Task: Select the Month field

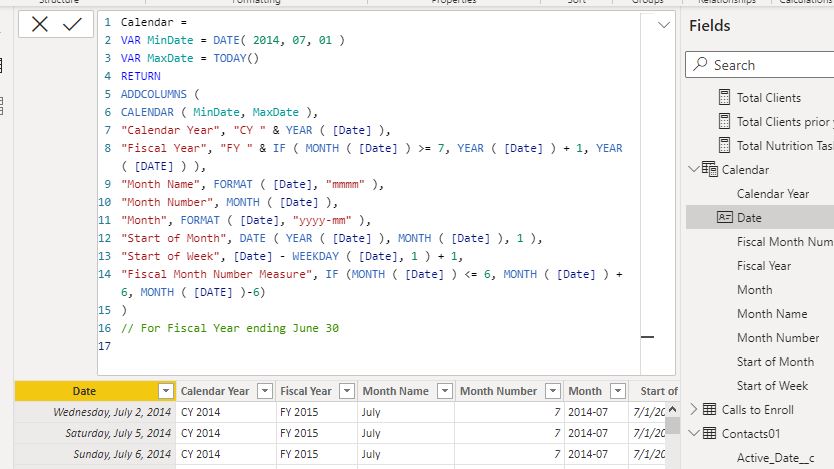Action: (x=755, y=290)
